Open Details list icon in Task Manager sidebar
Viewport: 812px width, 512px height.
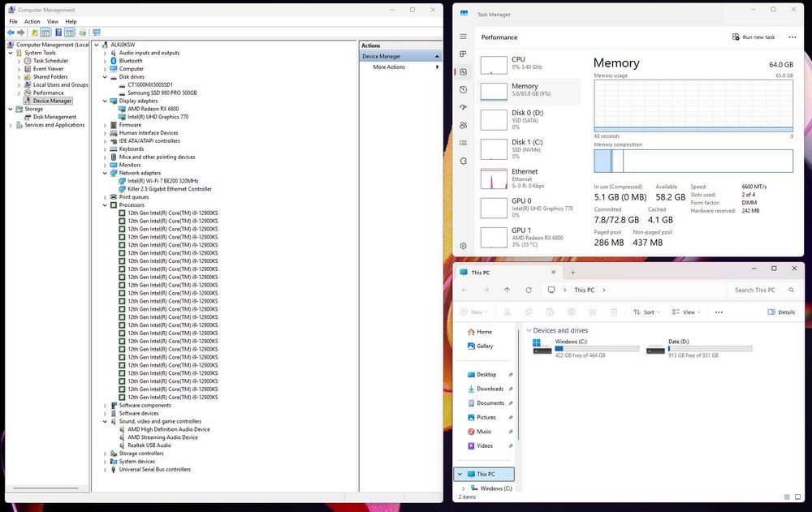[x=464, y=143]
